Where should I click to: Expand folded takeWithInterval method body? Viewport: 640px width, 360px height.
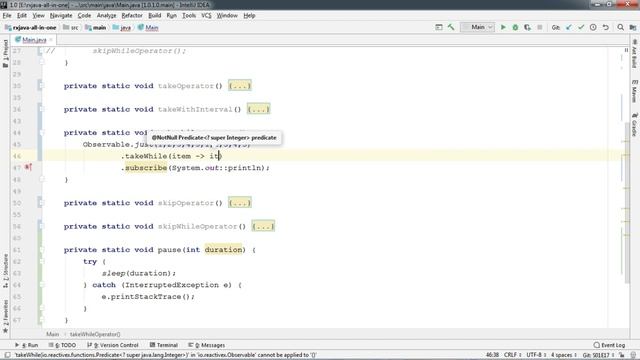tap(258, 109)
